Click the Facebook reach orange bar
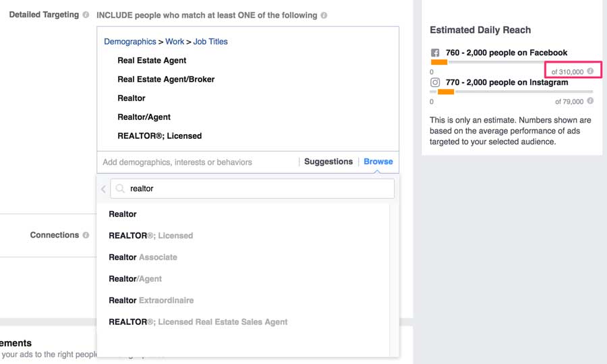This screenshot has height=364, width=607. pyautogui.click(x=439, y=62)
